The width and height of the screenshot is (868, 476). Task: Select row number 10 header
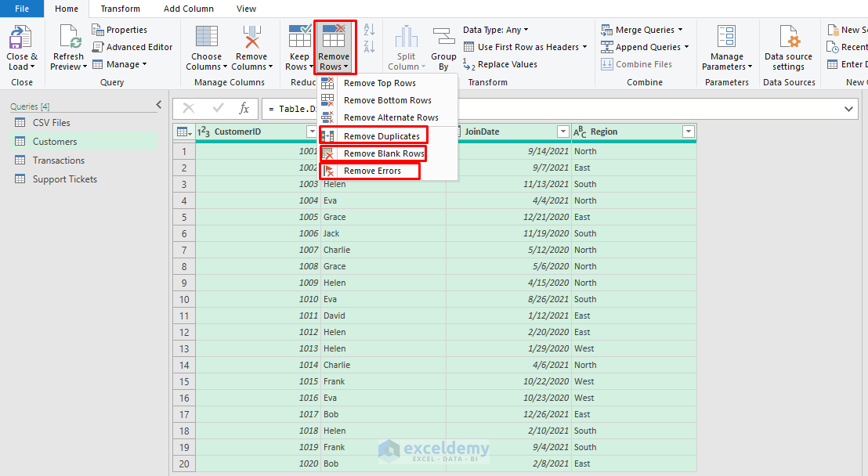point(184,299)
